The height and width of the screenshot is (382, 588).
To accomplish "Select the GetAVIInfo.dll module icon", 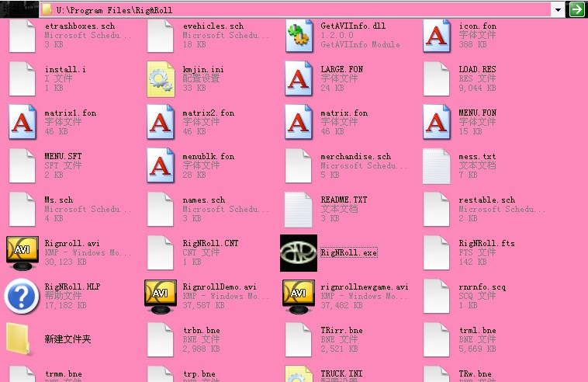I will click(x=299, y=35).
